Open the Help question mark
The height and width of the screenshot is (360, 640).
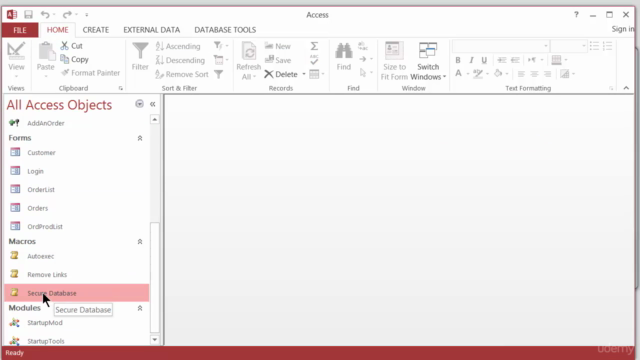[576, 15]
